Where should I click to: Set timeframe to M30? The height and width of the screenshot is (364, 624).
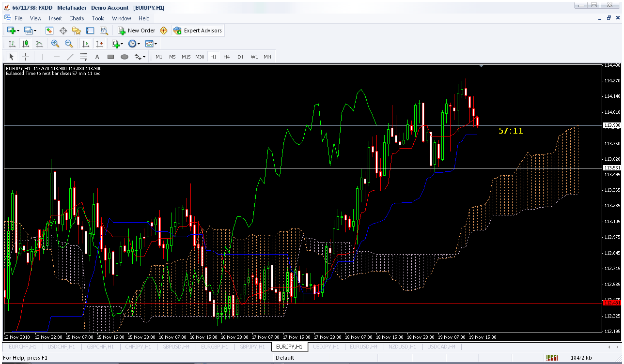(x=200, y=57)
